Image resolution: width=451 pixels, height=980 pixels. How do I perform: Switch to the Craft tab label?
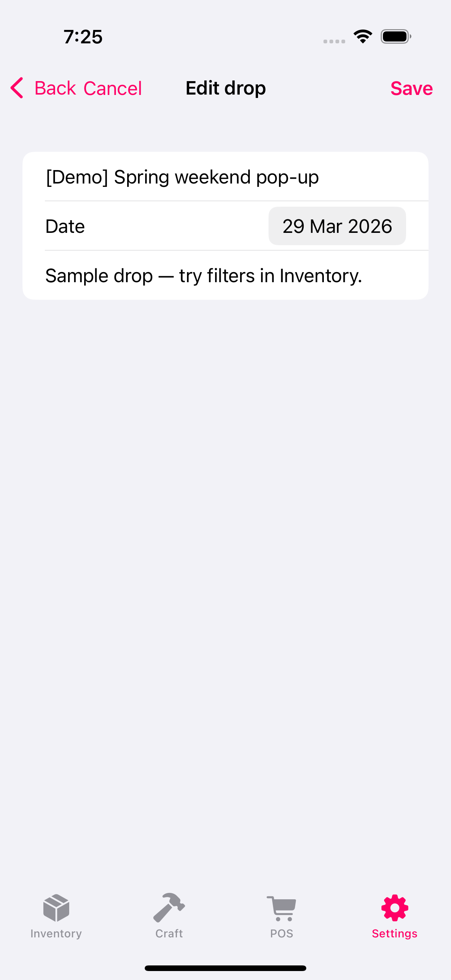(x=169, y=933)
